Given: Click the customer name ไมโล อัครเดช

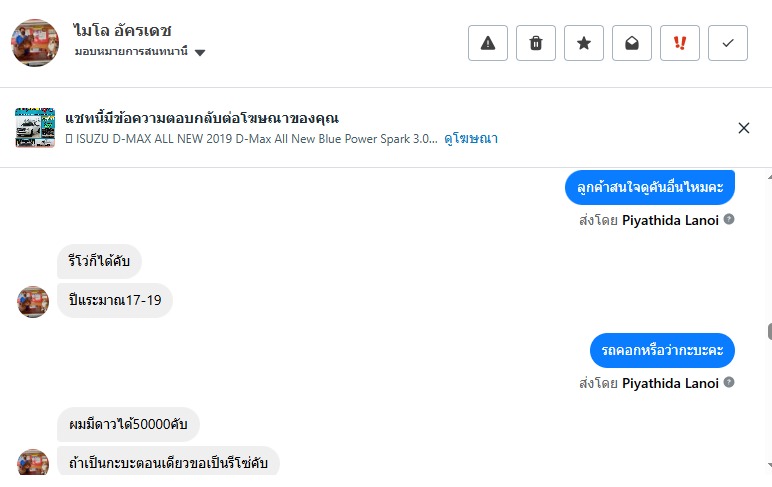Looking at the screenshot, I should 123,30.
